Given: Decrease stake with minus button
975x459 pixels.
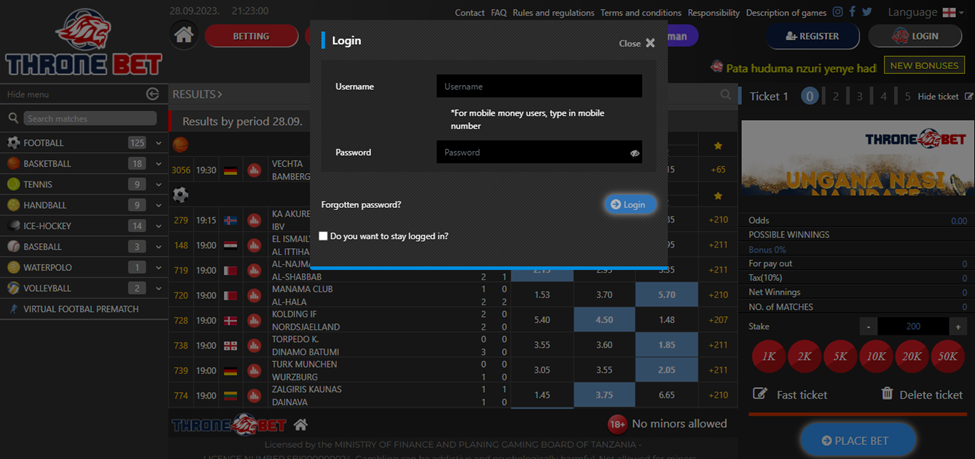Looking at the screenshot, I should 869,326.
